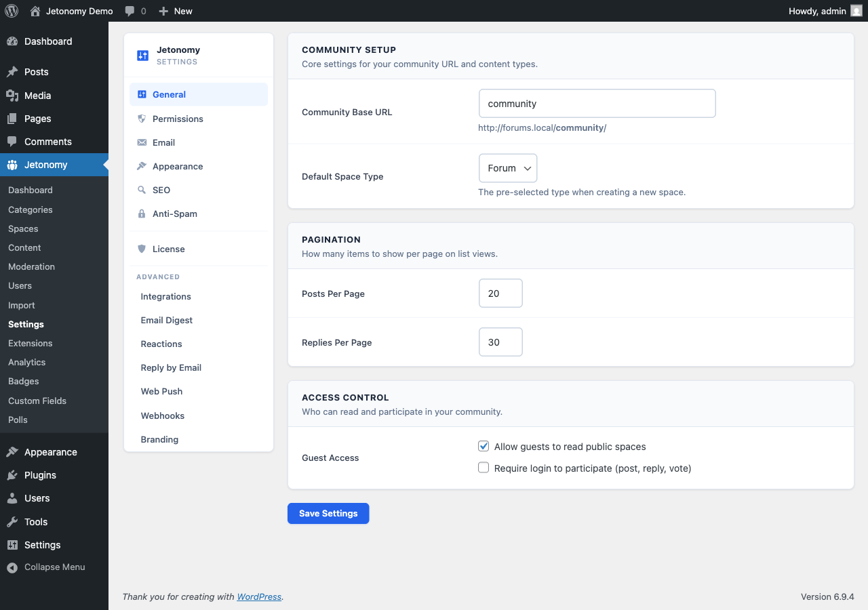
Task: Open the New menu in the admin bar
Action: 175,11
